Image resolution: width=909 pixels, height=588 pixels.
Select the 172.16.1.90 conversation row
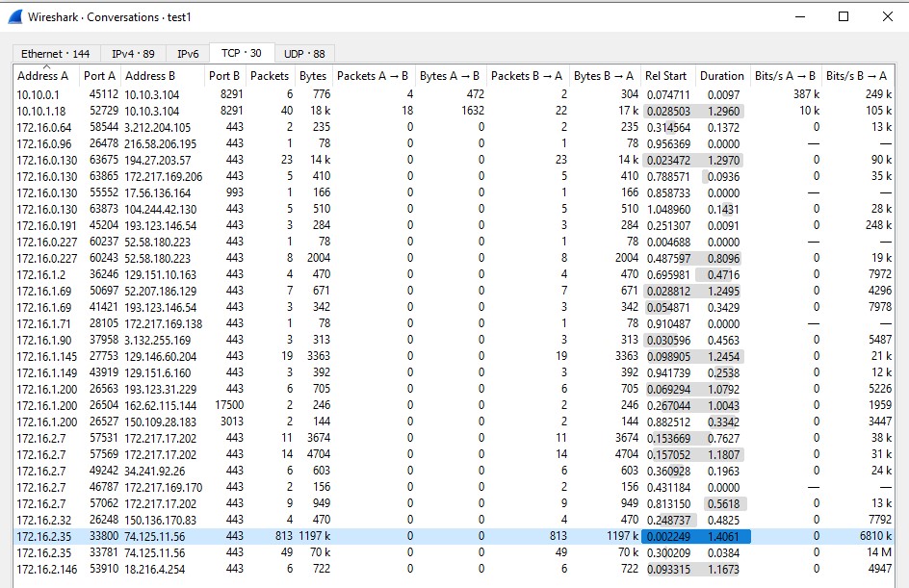[454, 340]
